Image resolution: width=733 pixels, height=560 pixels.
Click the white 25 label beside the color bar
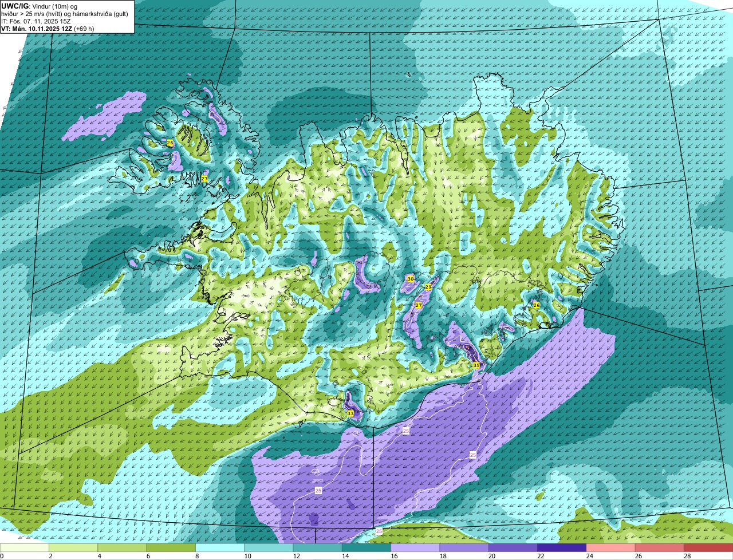[x=379, y=531]
